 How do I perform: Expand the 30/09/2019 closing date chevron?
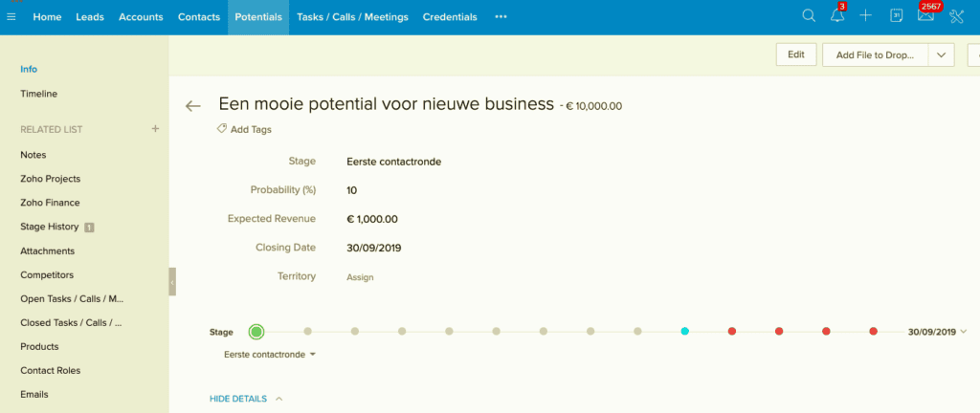tap(963, 332)
